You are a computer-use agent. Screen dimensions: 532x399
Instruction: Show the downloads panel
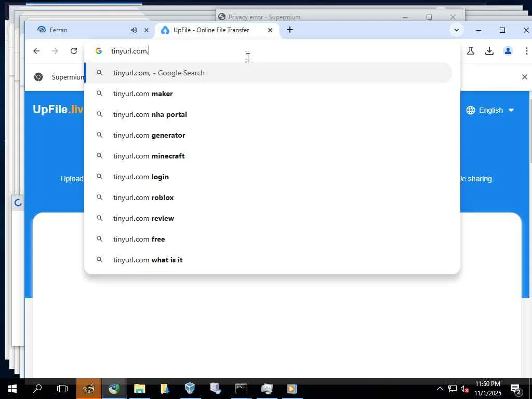(489, 51)
